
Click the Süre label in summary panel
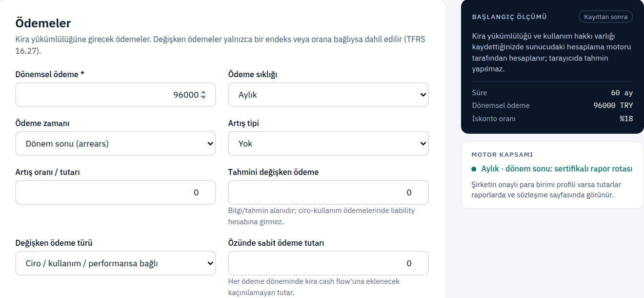pos(479,93)
